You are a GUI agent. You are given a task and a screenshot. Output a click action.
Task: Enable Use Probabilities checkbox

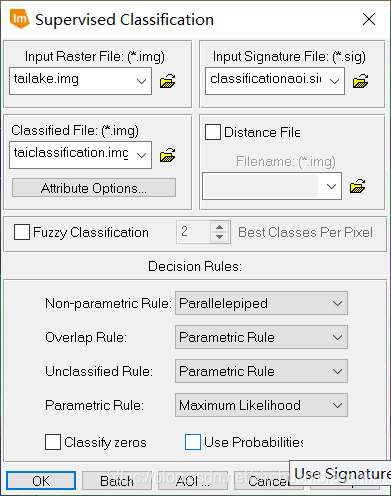click(193, 442)
